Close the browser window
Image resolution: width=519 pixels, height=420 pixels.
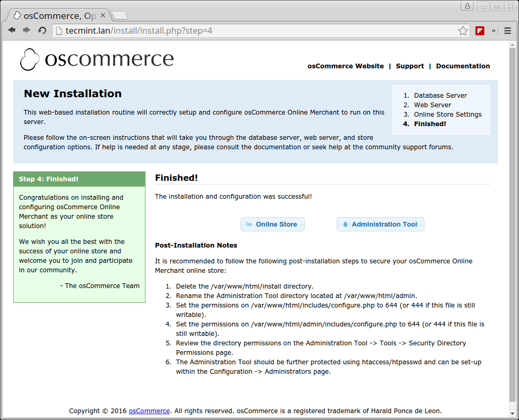point(511,6)
